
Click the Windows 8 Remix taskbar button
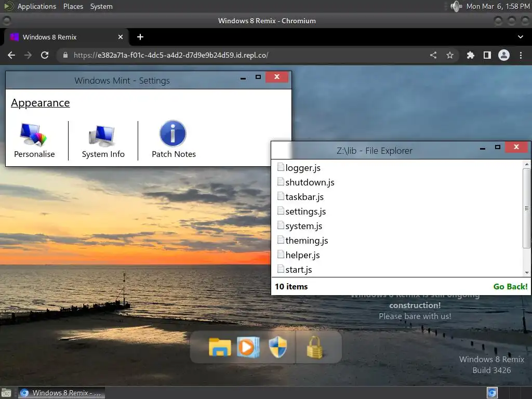pos(61,393)
